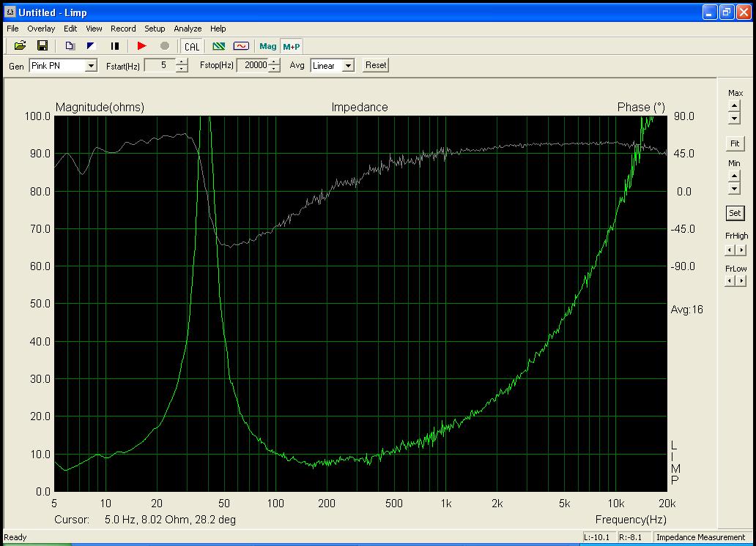Click the green hatched setup icon
756x546 pixels.
[x=219, y=46]
